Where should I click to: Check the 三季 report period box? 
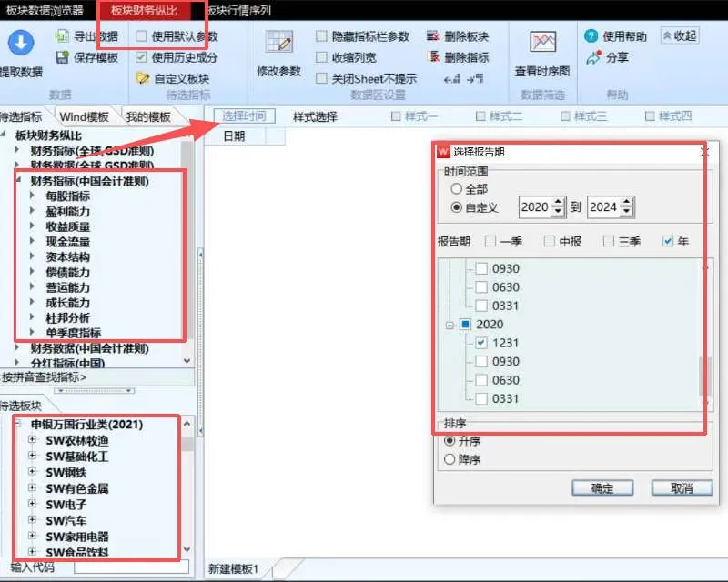(608, 241)
